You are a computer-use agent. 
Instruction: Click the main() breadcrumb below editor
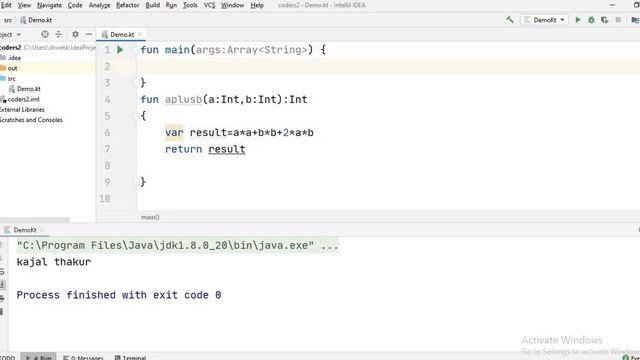tap(150, 217)
